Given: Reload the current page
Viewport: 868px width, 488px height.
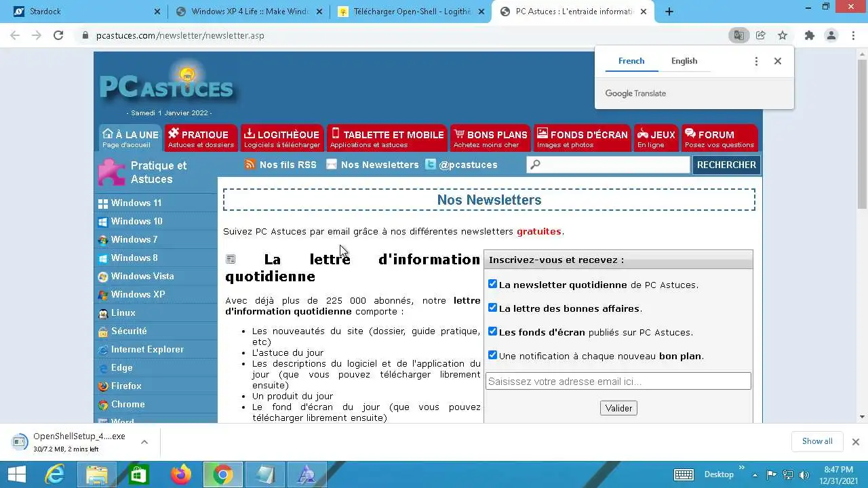Looking at the screenshot, I should [x=58, y=35].
